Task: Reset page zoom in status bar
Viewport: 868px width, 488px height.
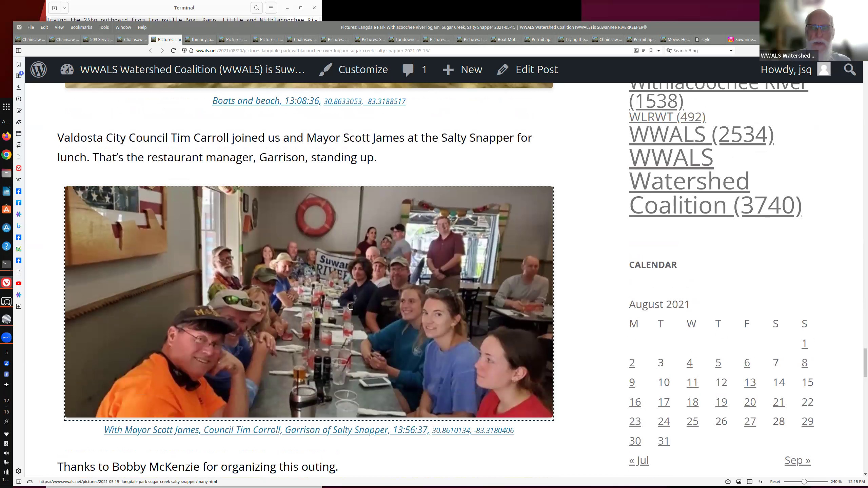Action: click(x=775, y=482)
